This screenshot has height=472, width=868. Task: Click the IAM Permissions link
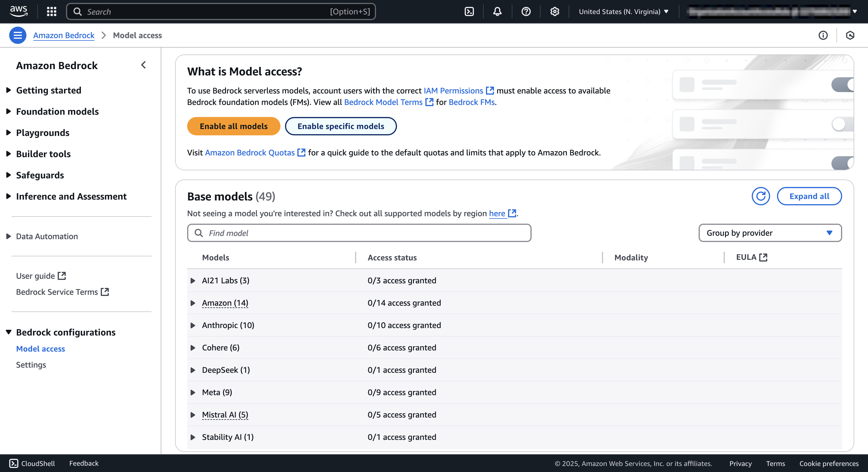click(x=453, y=91)
